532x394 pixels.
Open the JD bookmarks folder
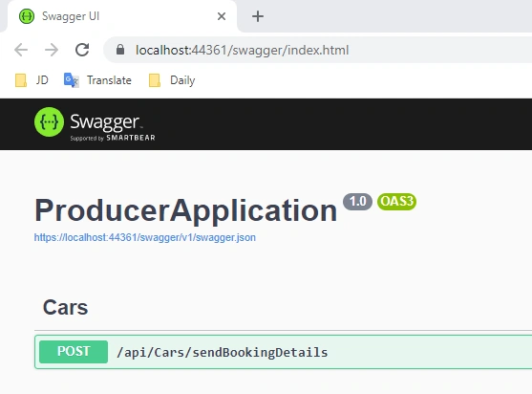point(32,80)
